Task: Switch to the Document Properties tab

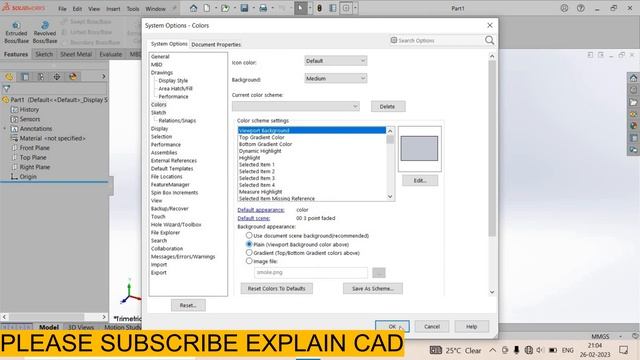Action: [216, 44]
